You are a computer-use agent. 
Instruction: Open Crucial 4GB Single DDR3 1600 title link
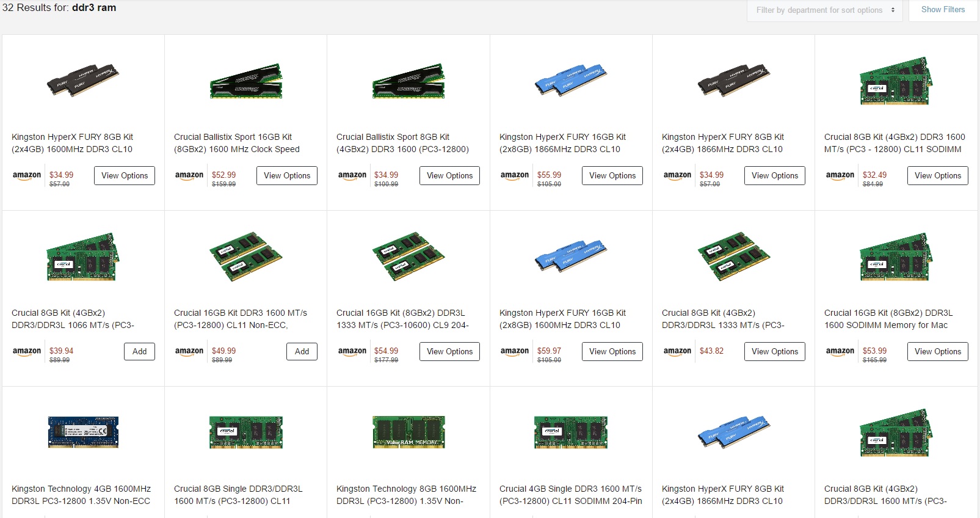click(570, 495)
